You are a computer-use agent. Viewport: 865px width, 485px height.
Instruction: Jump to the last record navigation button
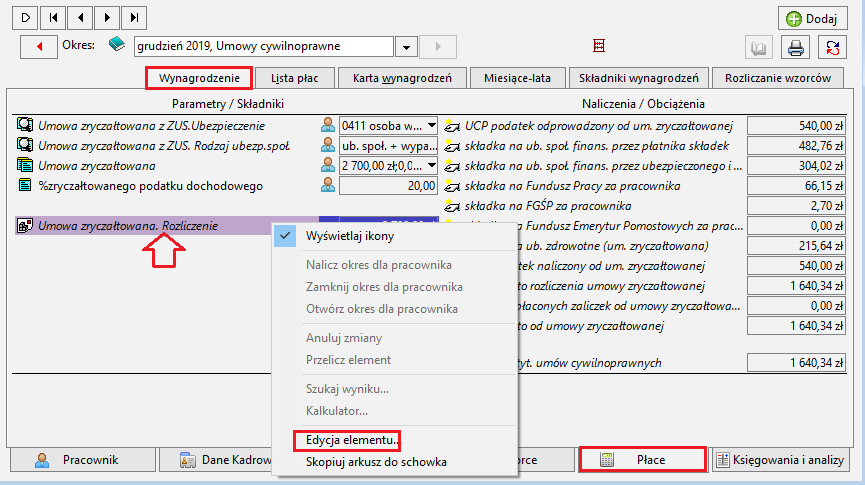coord(134,18)
